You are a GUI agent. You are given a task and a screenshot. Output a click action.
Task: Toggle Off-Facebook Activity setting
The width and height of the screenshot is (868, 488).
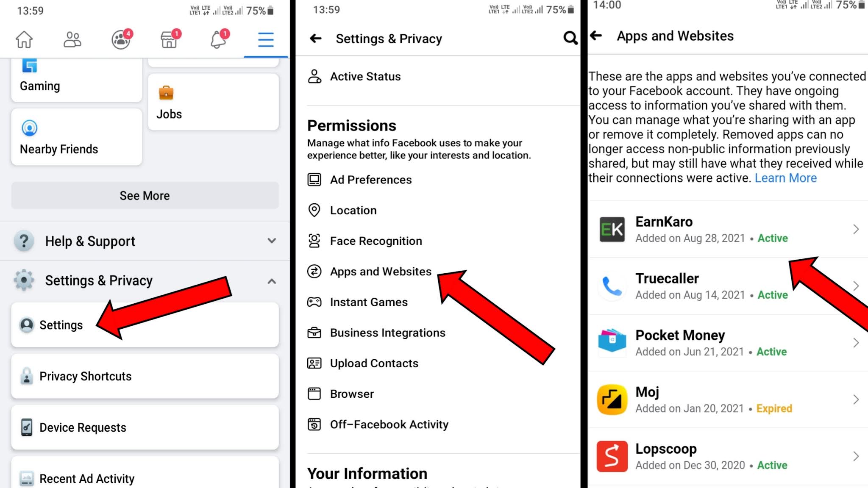click(x=390, y=424)
